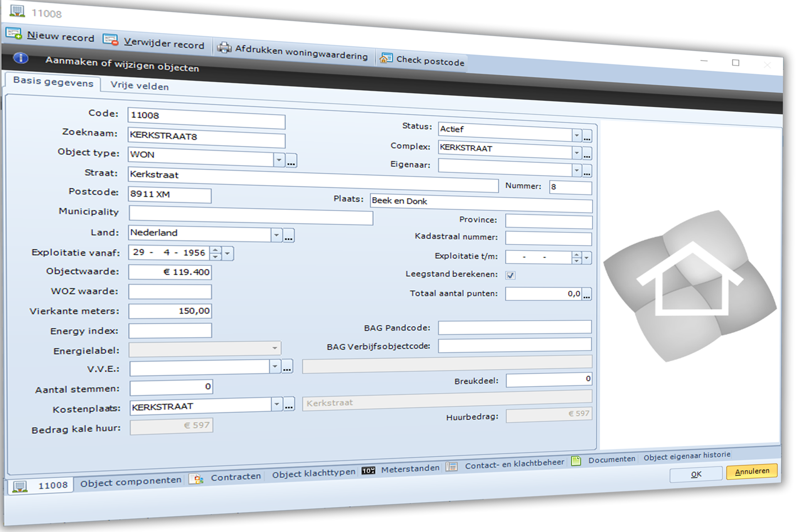Click the Nieuw record icon
The width and height of the screenshot is (798, 532).
tap(14, 34)
